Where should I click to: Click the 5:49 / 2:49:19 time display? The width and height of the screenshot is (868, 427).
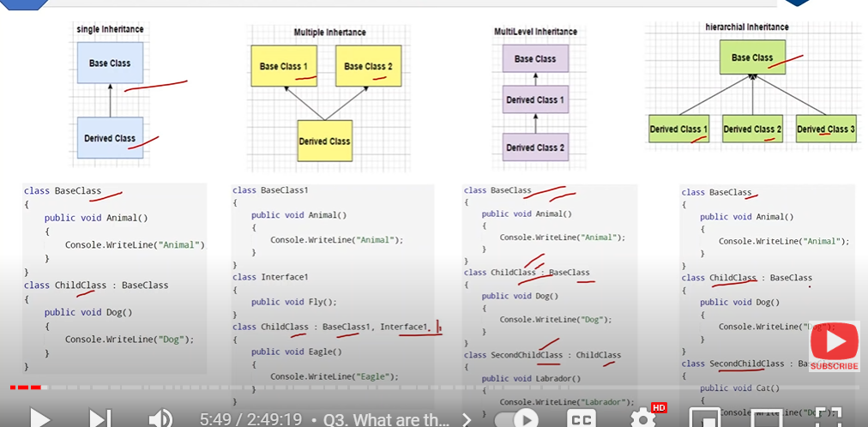[250, 419]
